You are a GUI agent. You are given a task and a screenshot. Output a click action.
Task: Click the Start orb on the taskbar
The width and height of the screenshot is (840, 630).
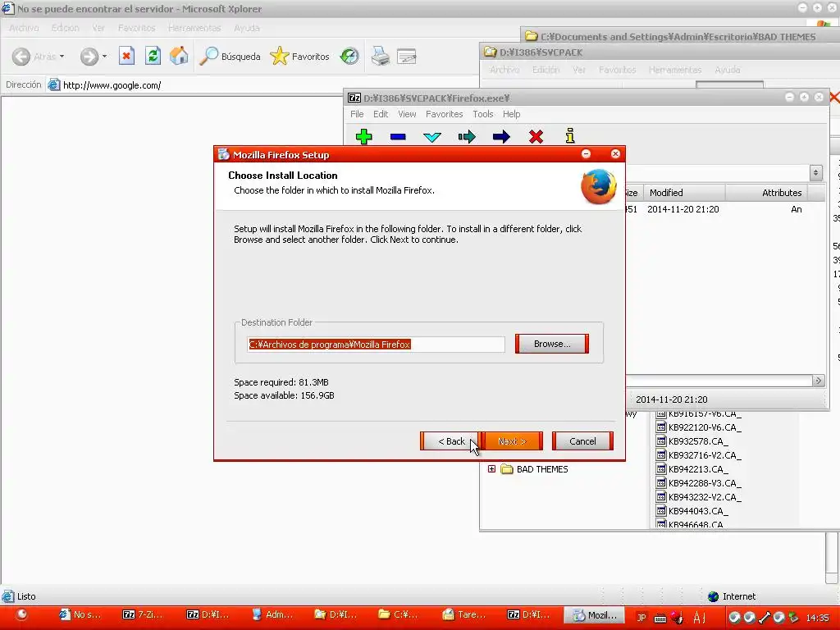click(x=21, y=615)
